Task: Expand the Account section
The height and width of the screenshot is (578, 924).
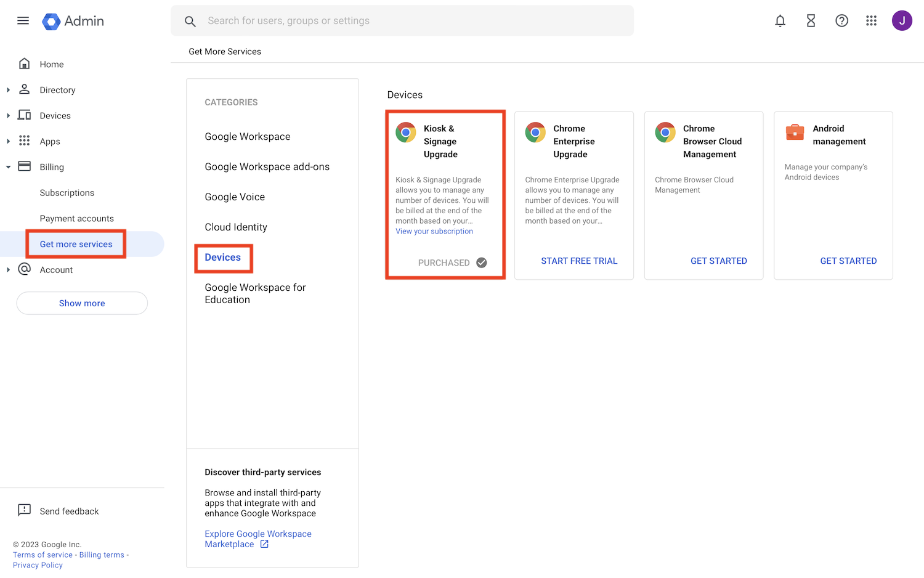Action: pos(8,269)
